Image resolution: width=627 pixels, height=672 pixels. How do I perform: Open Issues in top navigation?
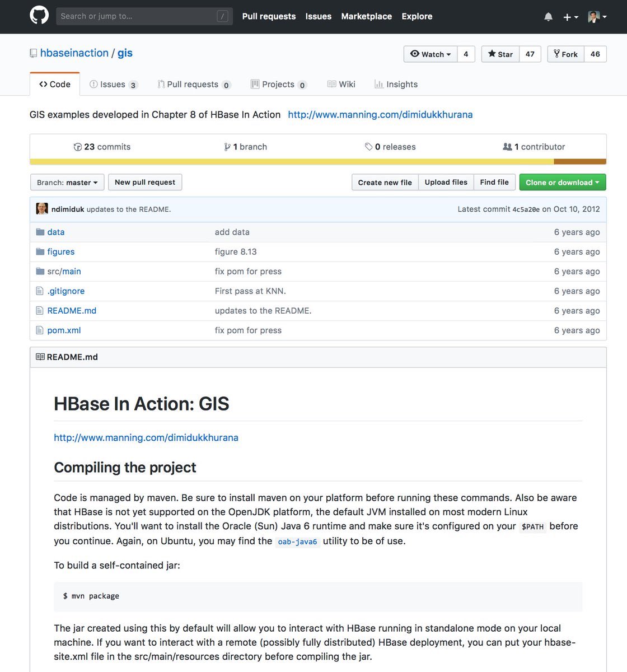coord(318,16)
